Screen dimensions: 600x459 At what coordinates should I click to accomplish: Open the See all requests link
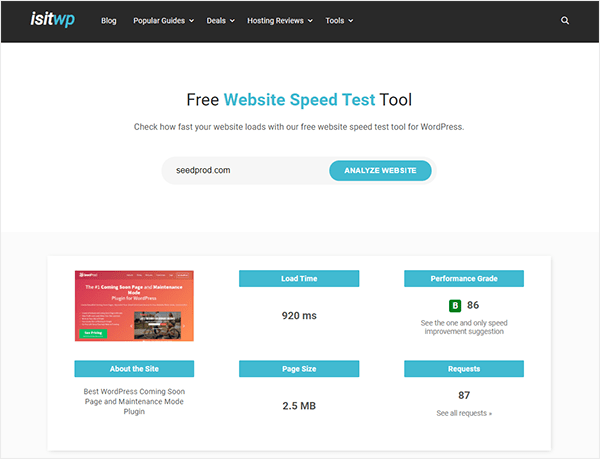pyautogui.click(x=464, y=413)
